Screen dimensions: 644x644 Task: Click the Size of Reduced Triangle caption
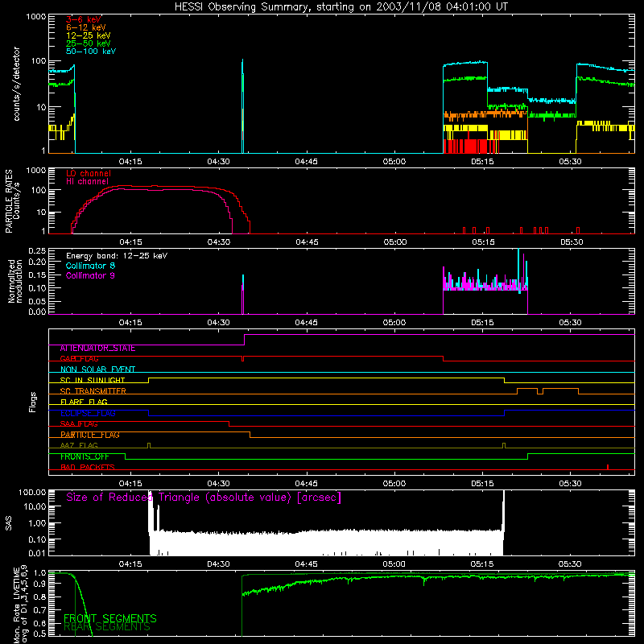(204, 497)
